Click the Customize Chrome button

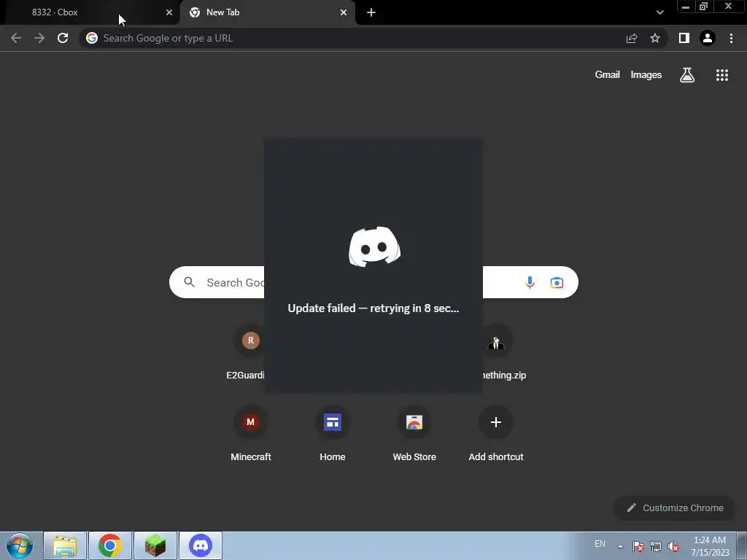point(675,508)
